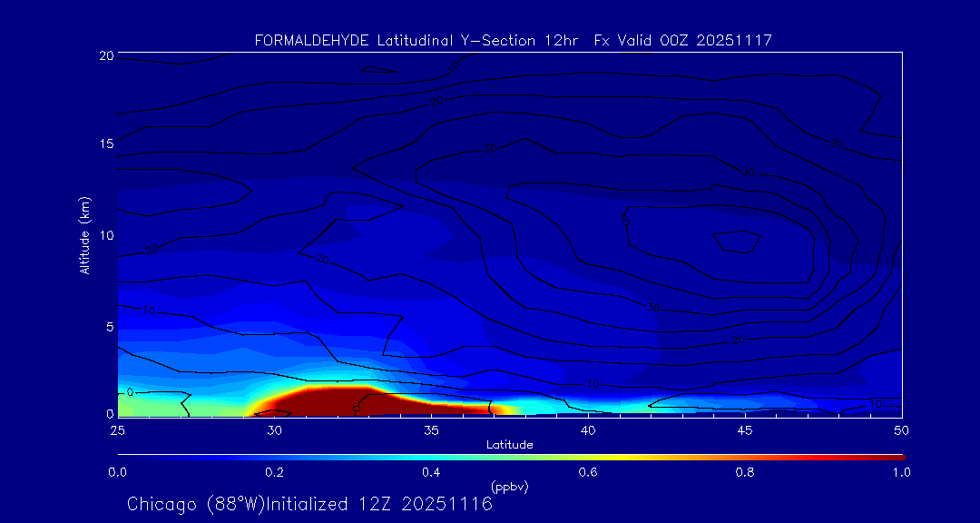The width and height of the screenshot is (980, 523).
Task: Click the latitude 35 x-axis tick label
Action: tap(431, 429)
